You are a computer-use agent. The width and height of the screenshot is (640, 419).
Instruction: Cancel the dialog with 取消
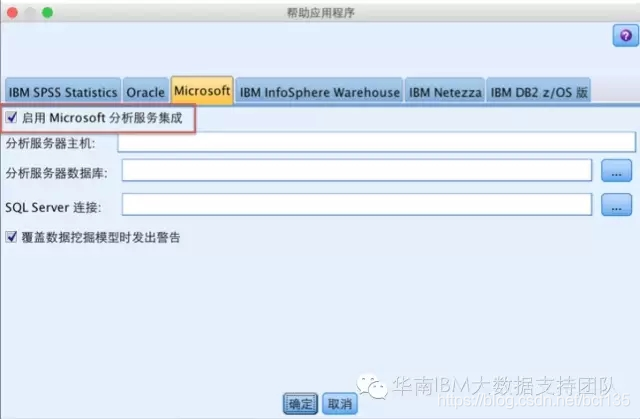click(340, 404)
